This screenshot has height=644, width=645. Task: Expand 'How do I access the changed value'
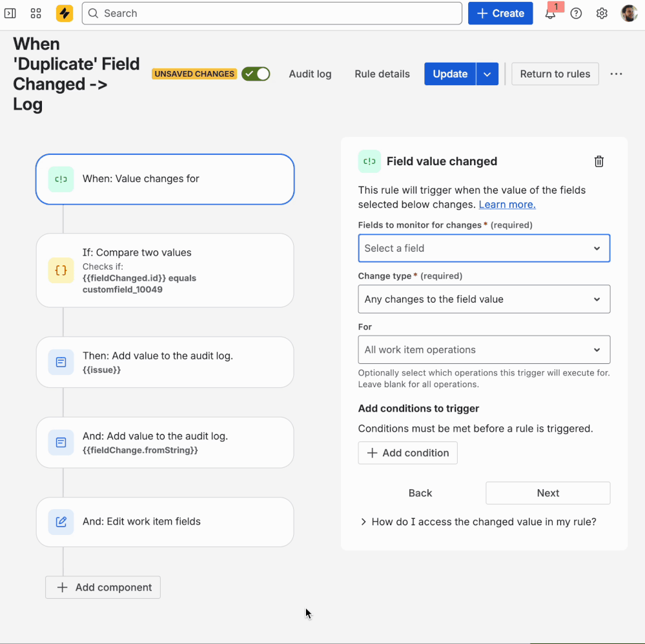pos(478,522)
